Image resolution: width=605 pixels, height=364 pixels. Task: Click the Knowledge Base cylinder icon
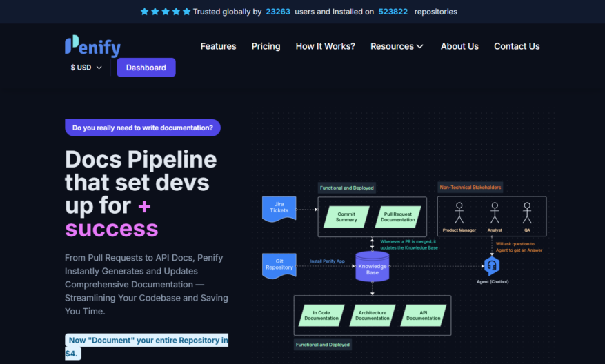coord(372,266)
